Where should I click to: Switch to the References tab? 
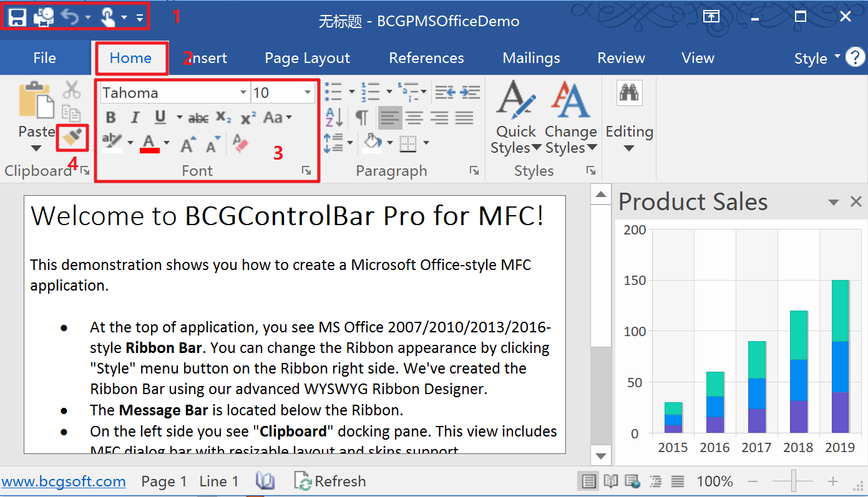(x=427, y=58)
